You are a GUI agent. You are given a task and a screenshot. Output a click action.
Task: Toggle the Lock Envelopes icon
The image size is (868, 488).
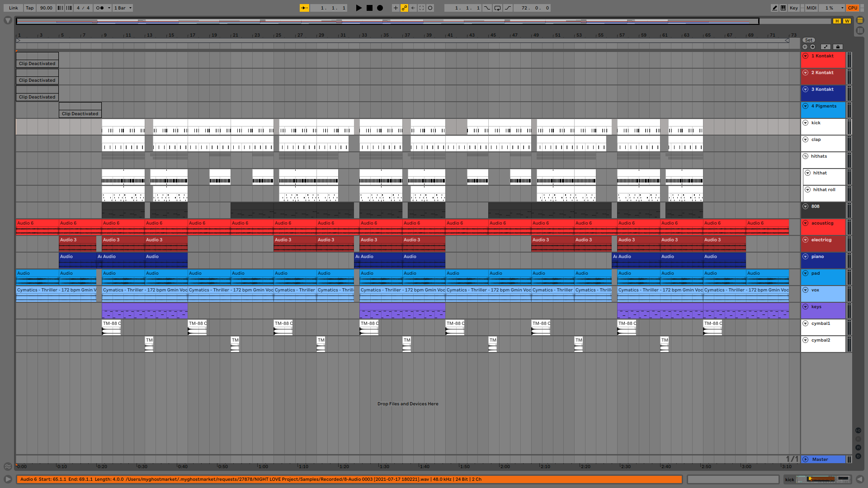[838, 47]
